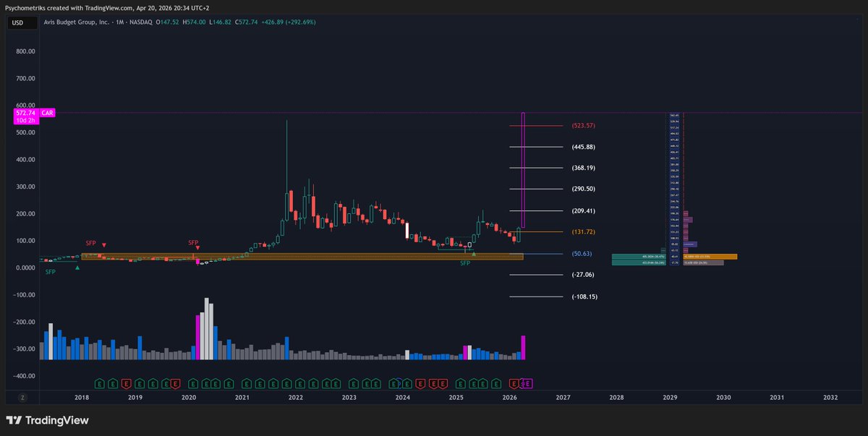868x436 pixels.
Task: Click the 2022 label on the time axis
Action: [x=295, y=398]
